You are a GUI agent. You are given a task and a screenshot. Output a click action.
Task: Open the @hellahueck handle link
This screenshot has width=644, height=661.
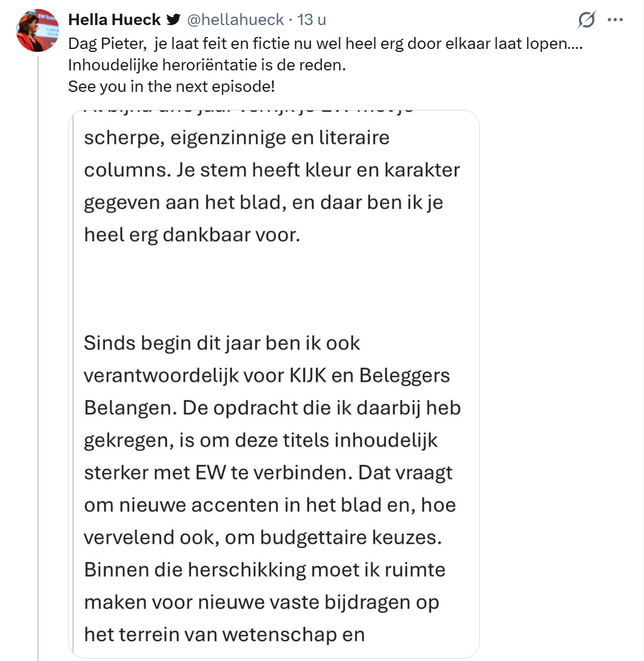pos(235,20)
